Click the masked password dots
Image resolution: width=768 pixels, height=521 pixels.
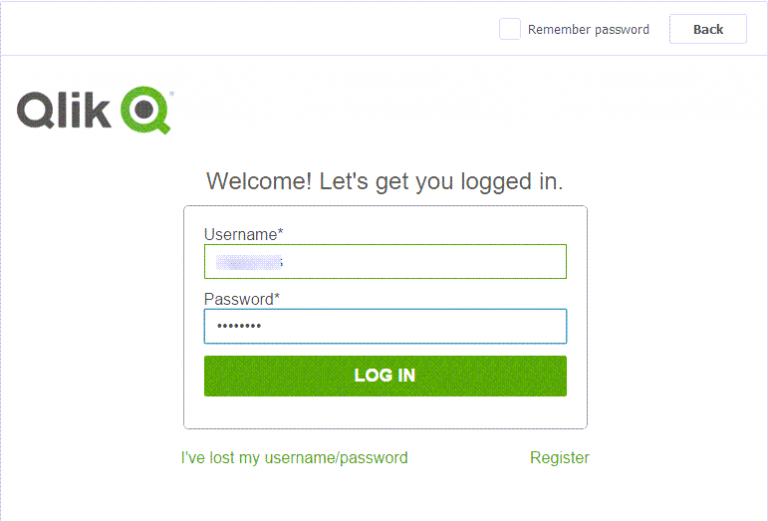[238, 327]
